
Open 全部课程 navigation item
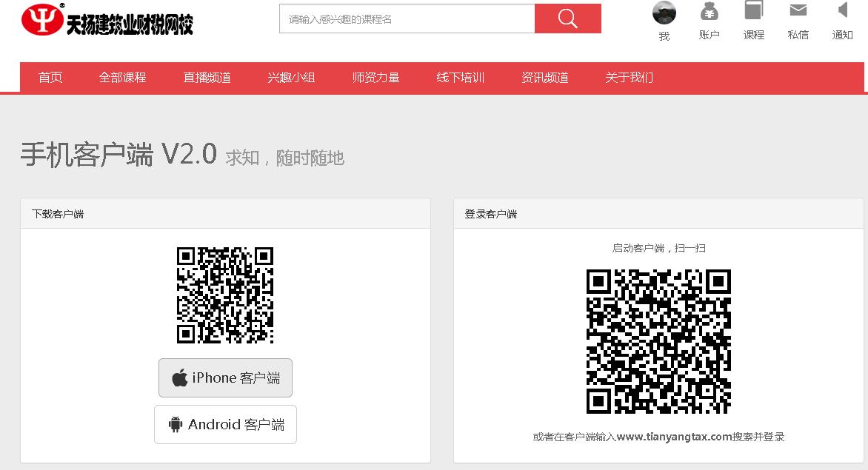pos(123,78)
